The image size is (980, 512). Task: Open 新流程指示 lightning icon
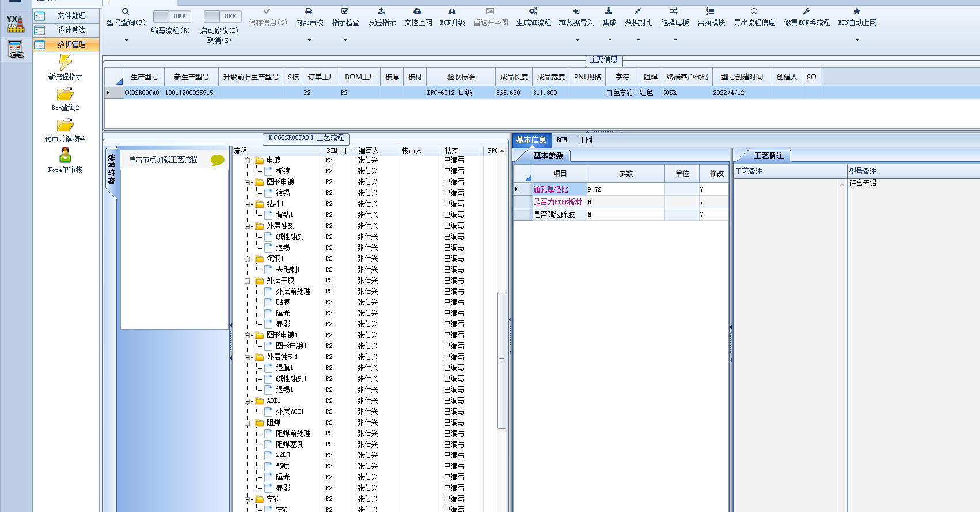tap(65, 62)
